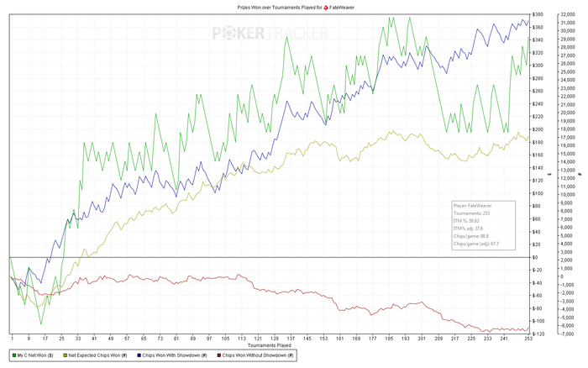Click the '18,000' chips axis label
Image resolution: width=588 pixels, height=368 pixels.
pos(567,129)
